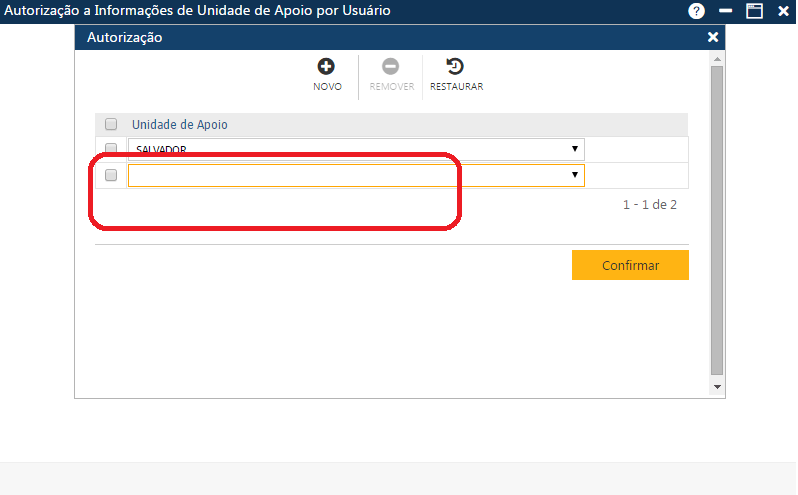This screenshot has height=495, width=798.
Task: Open the help question mark icon
Action: [696, 11]
